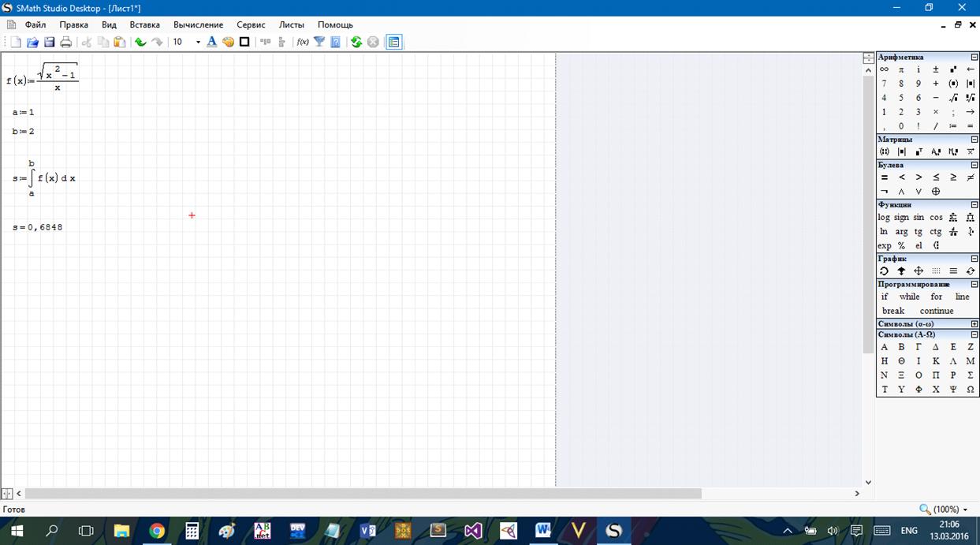Toggle the border box icon in toolbar
Image resolution: width=980 pixels, height=545 pixels.
click(244, 42)
